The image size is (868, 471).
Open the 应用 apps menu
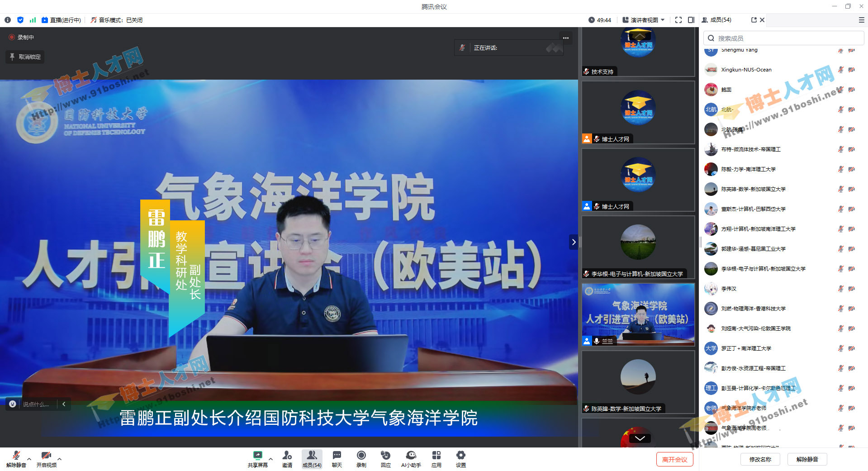pyautogui.click(x=436, y=458)
